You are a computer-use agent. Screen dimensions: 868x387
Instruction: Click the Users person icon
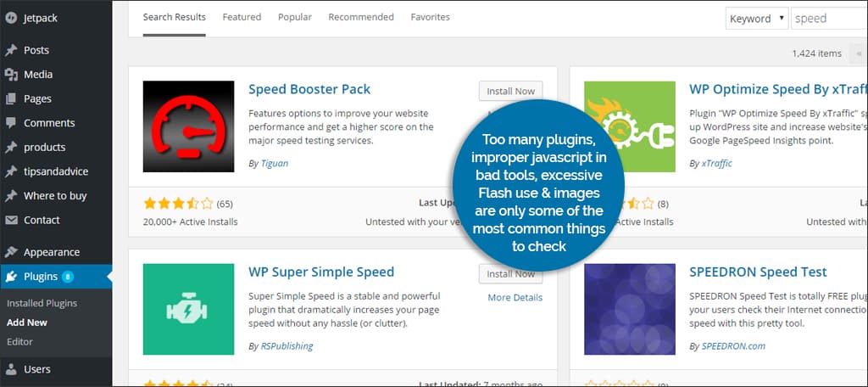point(11,369)
